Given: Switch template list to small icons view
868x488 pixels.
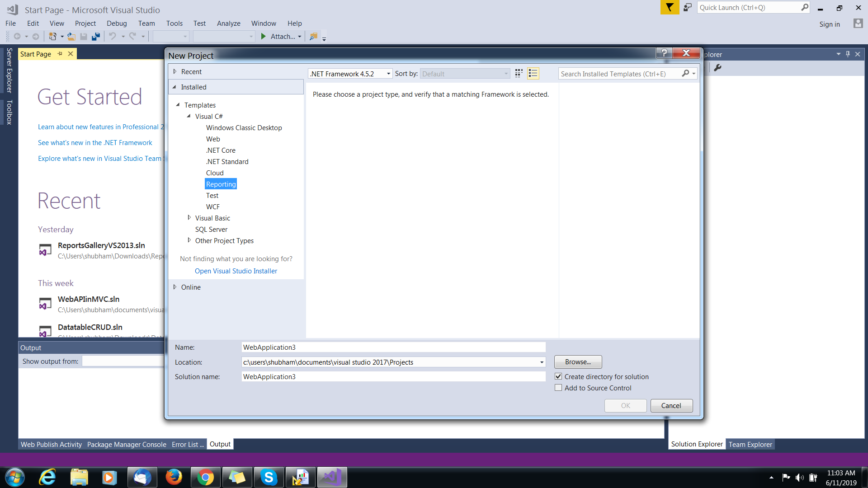Looking at the screenshot, I should (x=519, y=73).
